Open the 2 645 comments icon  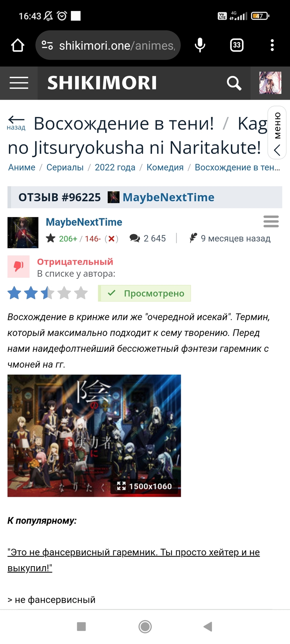pos(135,238)
